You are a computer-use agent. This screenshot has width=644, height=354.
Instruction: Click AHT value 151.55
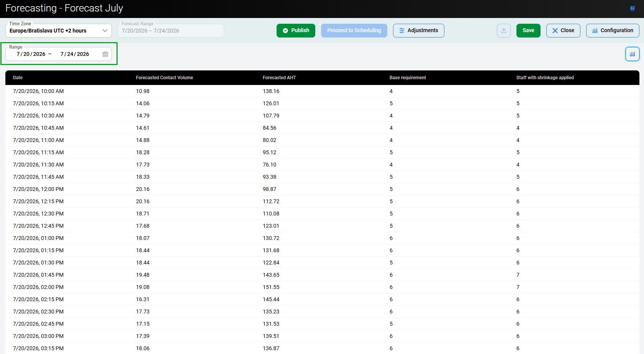point(271,287)
